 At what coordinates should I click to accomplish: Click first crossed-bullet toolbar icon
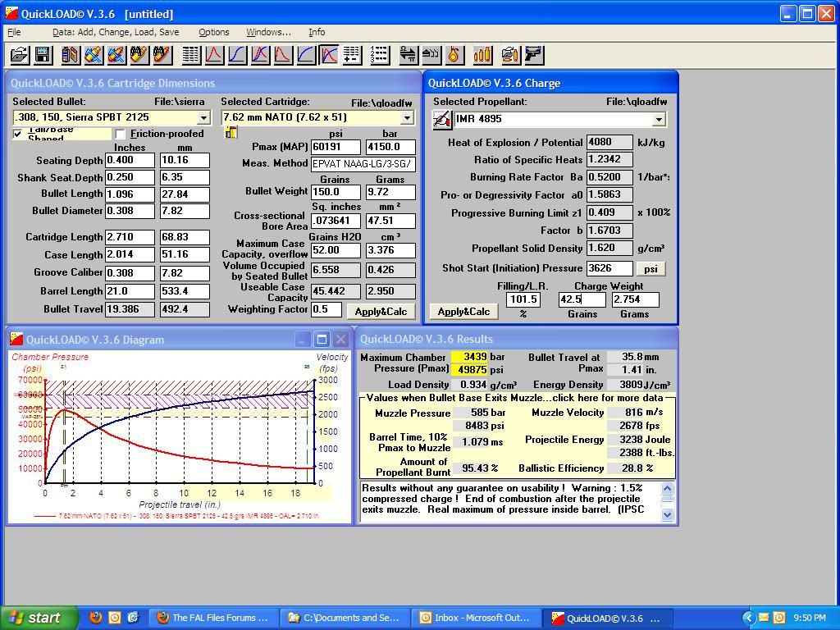94,55
